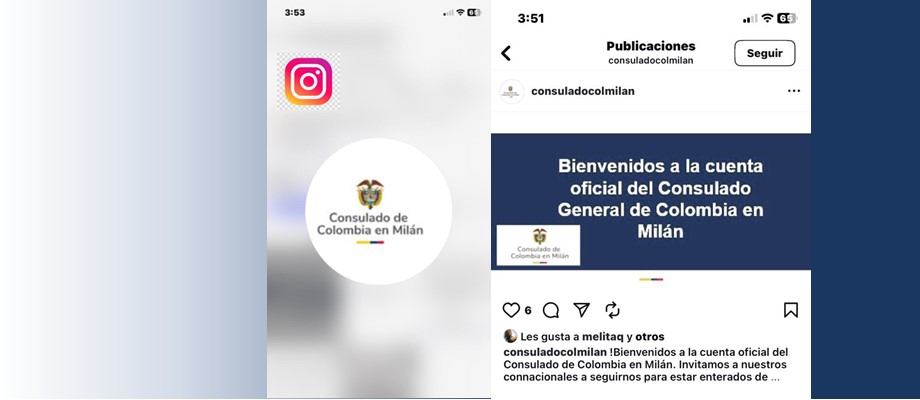920x400 pixels.
Task: Tap 'otros' to view all likes
Action: 650,337
